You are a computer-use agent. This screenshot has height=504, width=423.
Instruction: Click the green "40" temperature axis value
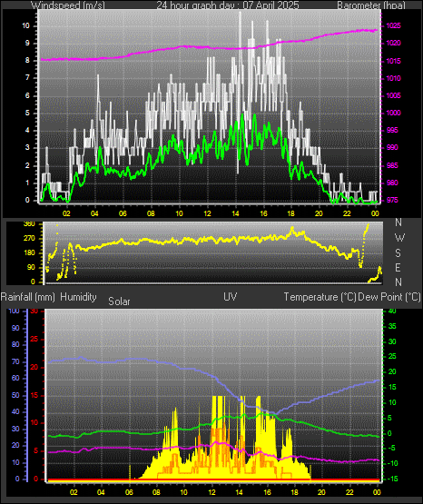pyautogui.click(x=392, y=311)
